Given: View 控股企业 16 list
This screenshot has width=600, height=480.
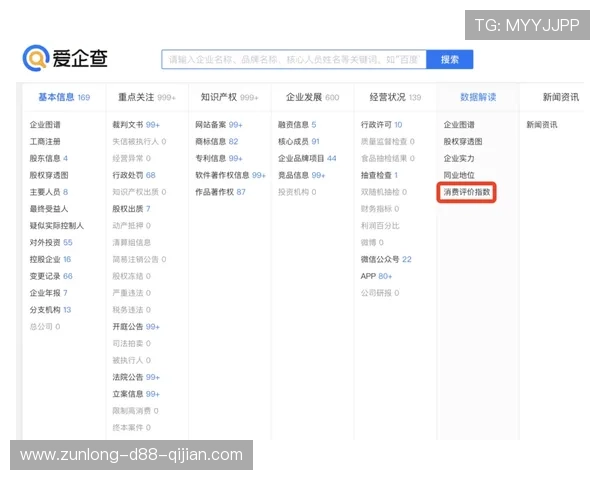Looking at the screenshot, I should (50, 260).
